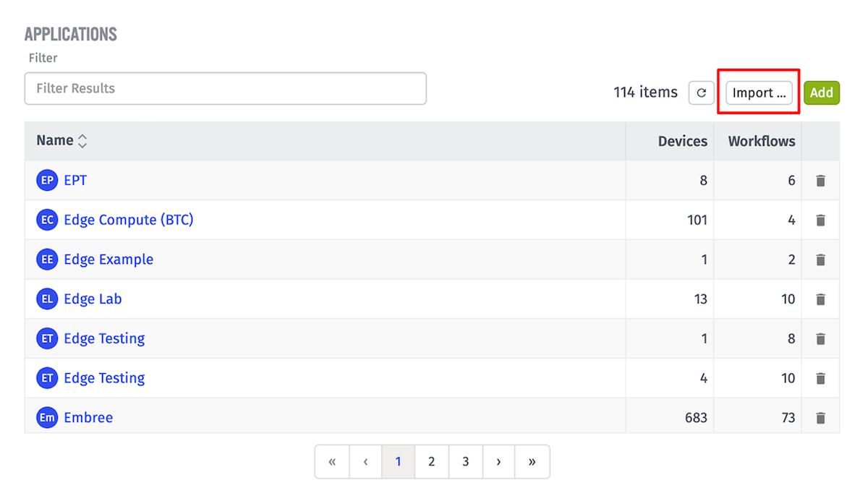Open the Edge Compute (BTC) application link

click(x=129, y=220)
